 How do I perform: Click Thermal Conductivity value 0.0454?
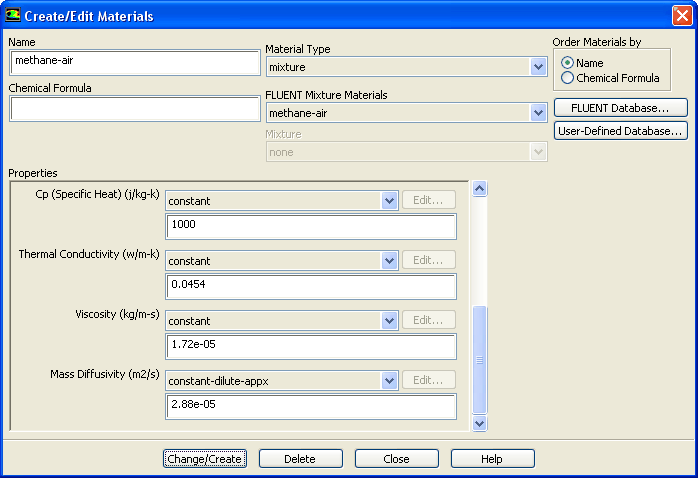coord(311,287)
